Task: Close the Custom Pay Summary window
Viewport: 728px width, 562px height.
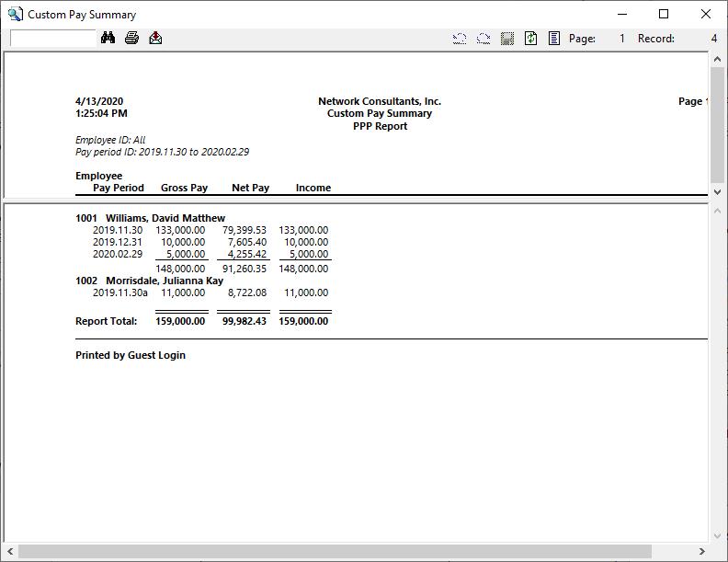Action: (706, 15)
